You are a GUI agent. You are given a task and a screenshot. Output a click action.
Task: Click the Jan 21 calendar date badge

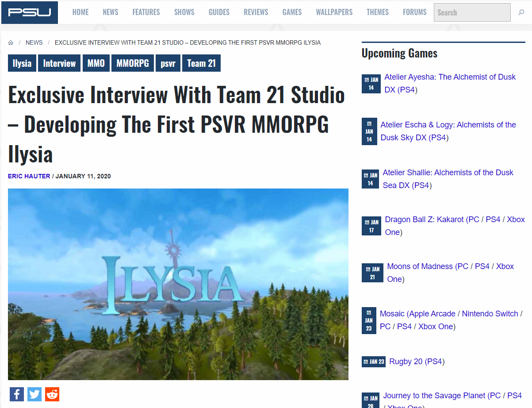[372, 273]
